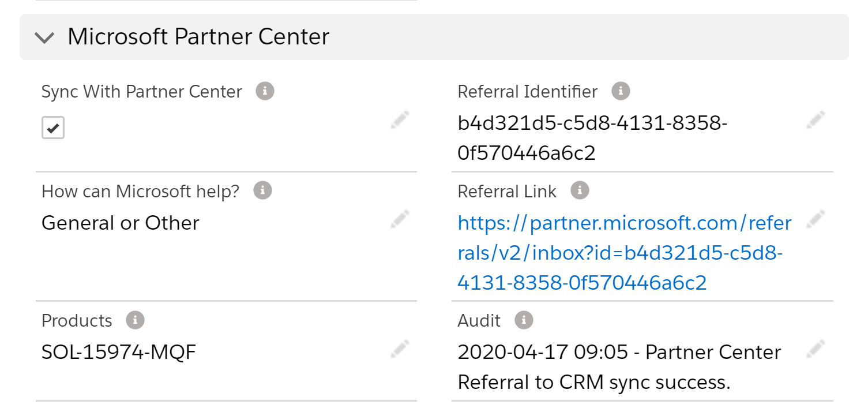Collapse the Microsoft Partner Center section
This screenshot has height=408, width=868.
(44, 38)
